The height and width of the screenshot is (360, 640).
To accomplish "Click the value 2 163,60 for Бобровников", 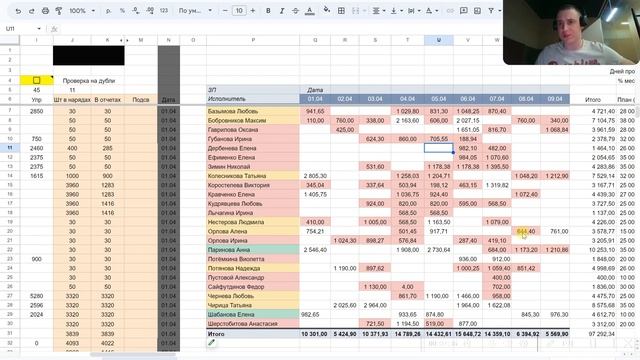I will pyautogui.click(x=407, y=120).
